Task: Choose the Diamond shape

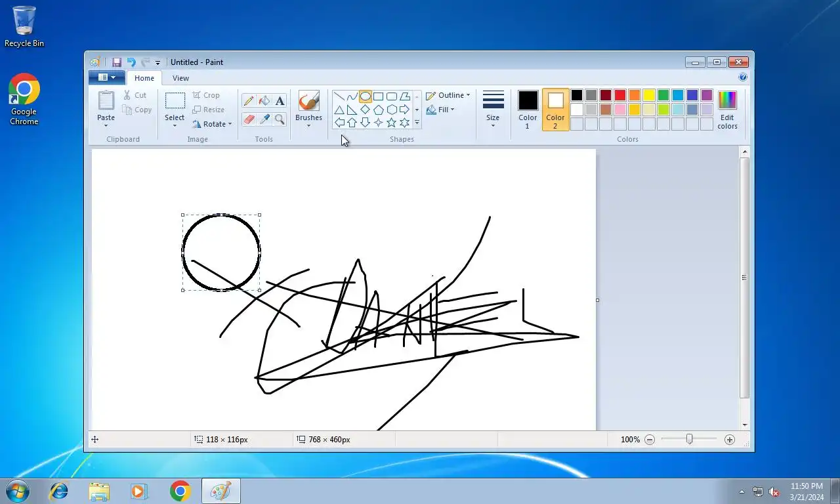Action: 366,110
